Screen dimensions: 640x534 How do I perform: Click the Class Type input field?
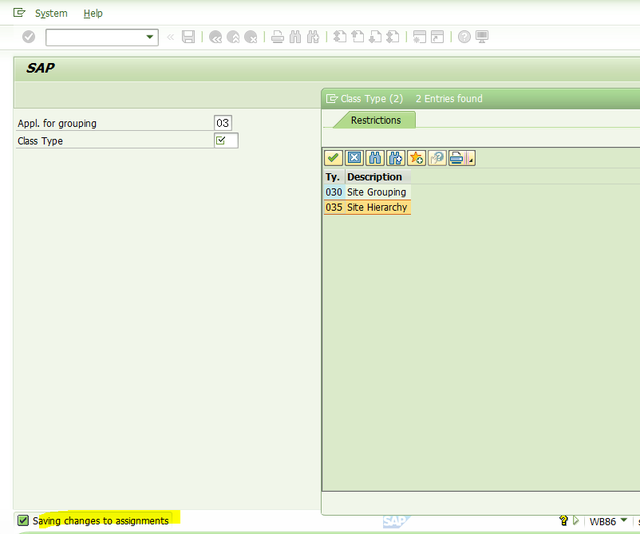(226, 140)
